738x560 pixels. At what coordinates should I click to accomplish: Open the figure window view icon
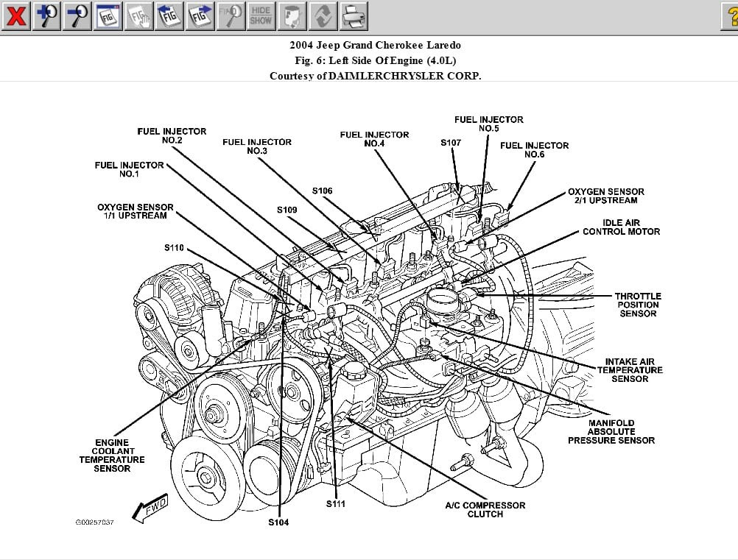coord(108,16)
